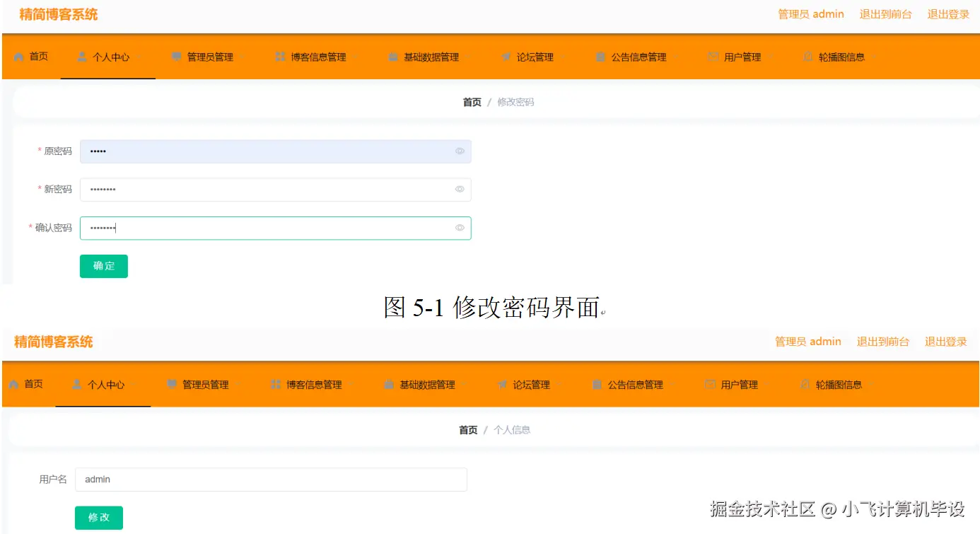Show the 新密码 password text
The height and width of the screenshot is (534, 980).
pyautogui.click(x=459, y=189)
